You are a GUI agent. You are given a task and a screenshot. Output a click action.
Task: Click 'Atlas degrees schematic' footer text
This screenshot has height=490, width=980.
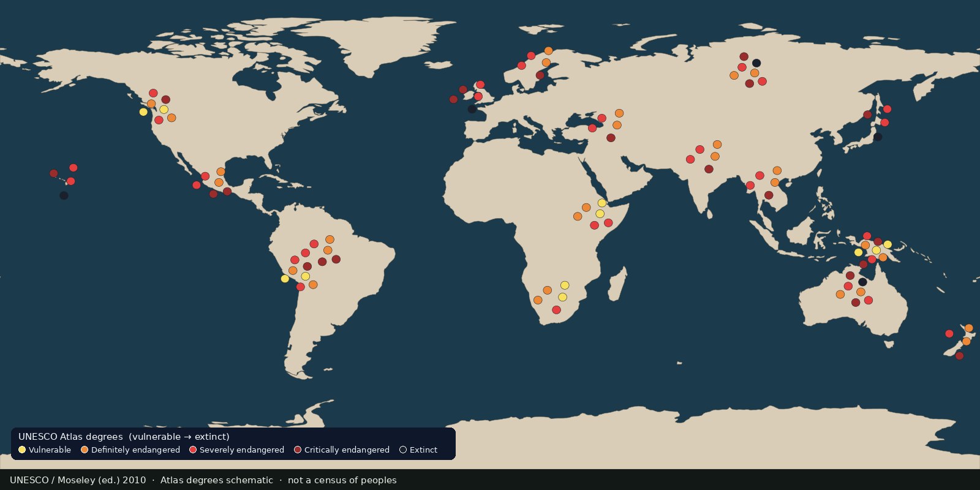(217, 480)
